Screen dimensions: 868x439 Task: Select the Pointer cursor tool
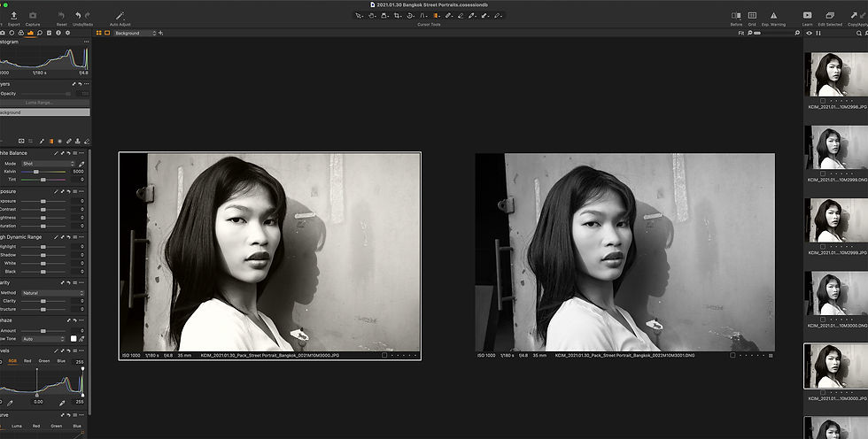[x=359, y=16]
